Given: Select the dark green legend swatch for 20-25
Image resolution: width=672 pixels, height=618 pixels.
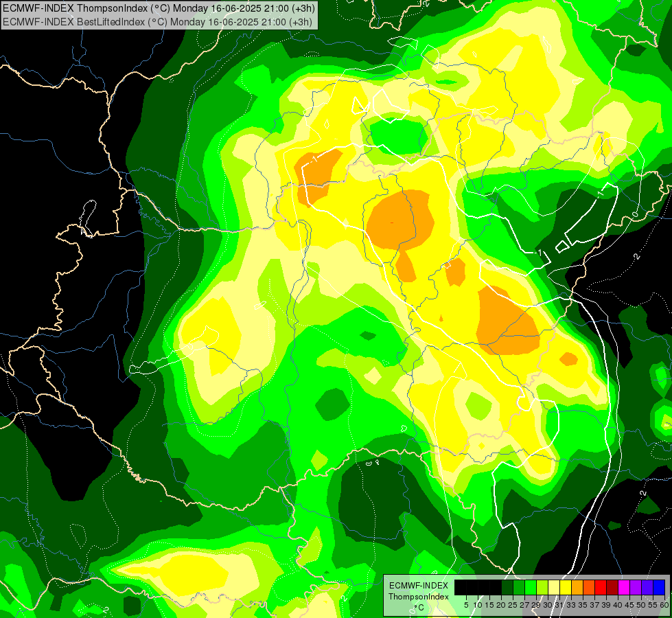Looking at the screenshot, I should tap(507, 587).
